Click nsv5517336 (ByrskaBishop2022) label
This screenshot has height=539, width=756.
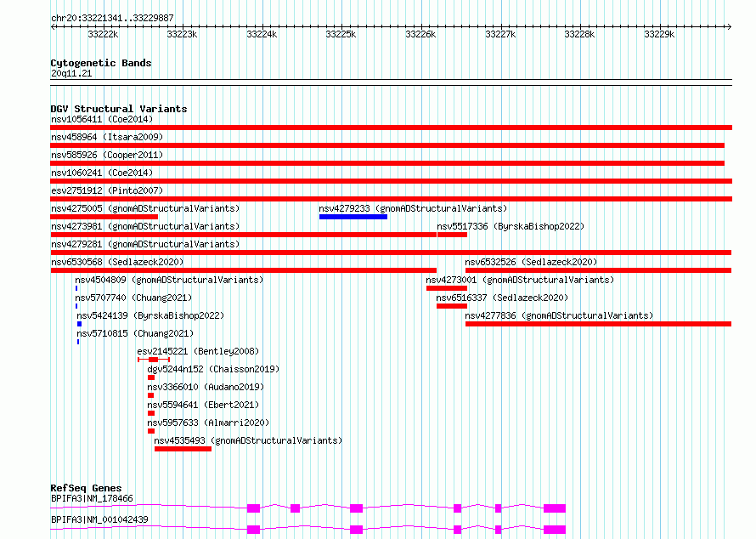[511, 226]
